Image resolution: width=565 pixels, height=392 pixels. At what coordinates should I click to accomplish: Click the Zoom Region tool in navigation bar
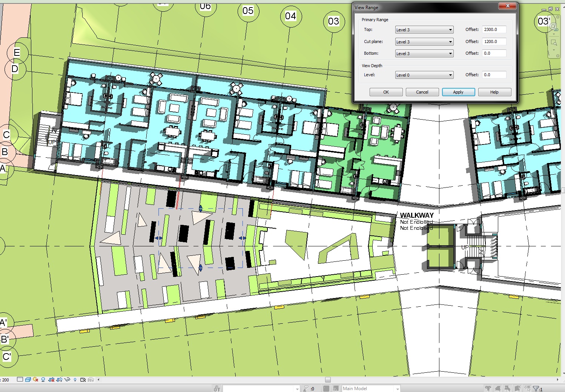[x=553, y=43]
